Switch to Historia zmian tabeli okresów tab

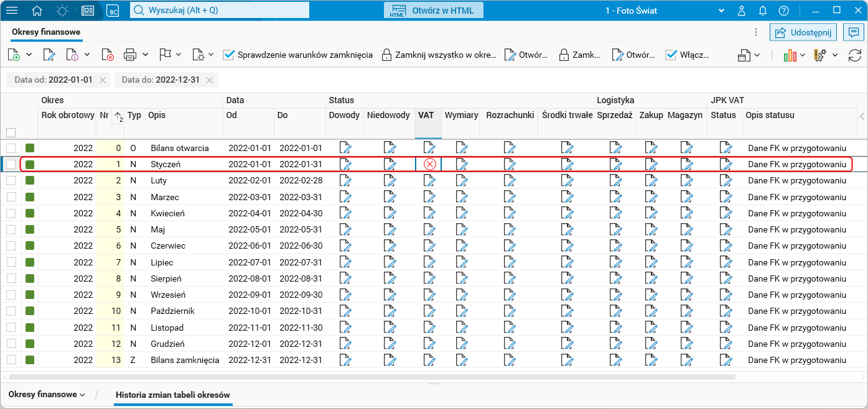click(173, 394)
